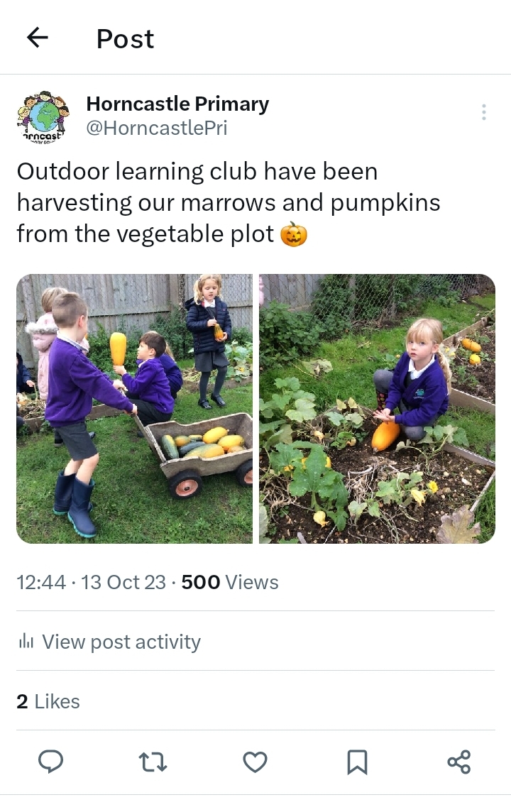Viewport: 511px width, 812px height.
Task: Click the pumpkin emoji in the post
Action: tap(294, 234)
